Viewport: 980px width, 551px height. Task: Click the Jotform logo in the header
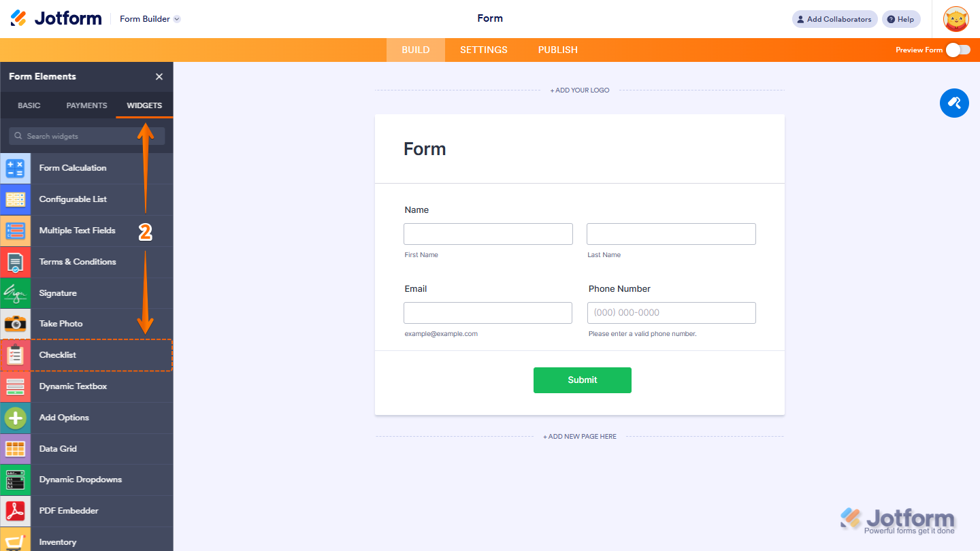pos(56,18)
